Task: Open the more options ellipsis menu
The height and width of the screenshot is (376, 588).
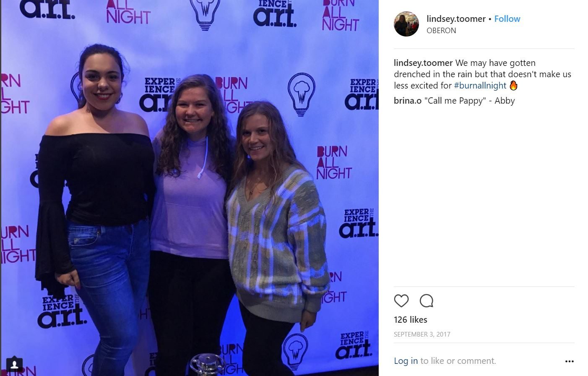Action: (x=569, y=361)
